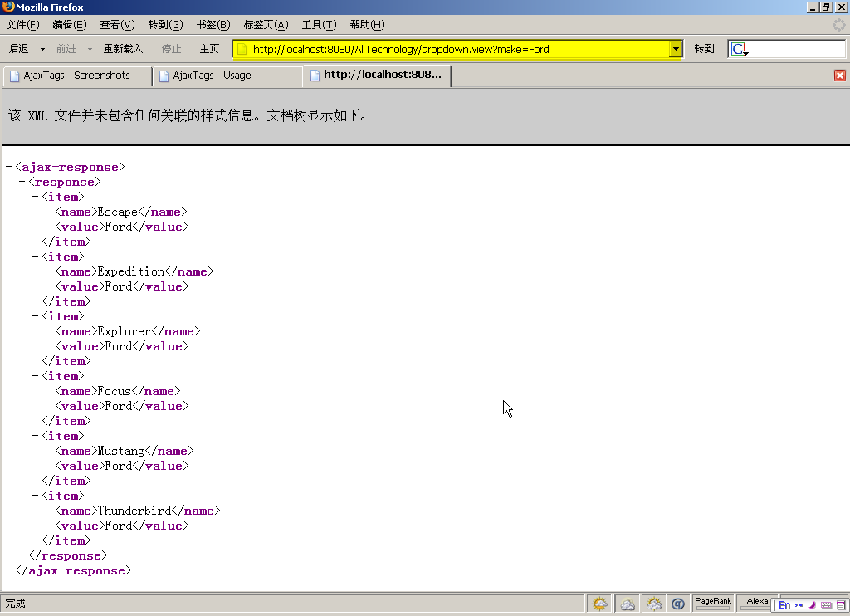Click the closing ajax-response tag
Screen dimensions: 850x616
click(74, 570)
